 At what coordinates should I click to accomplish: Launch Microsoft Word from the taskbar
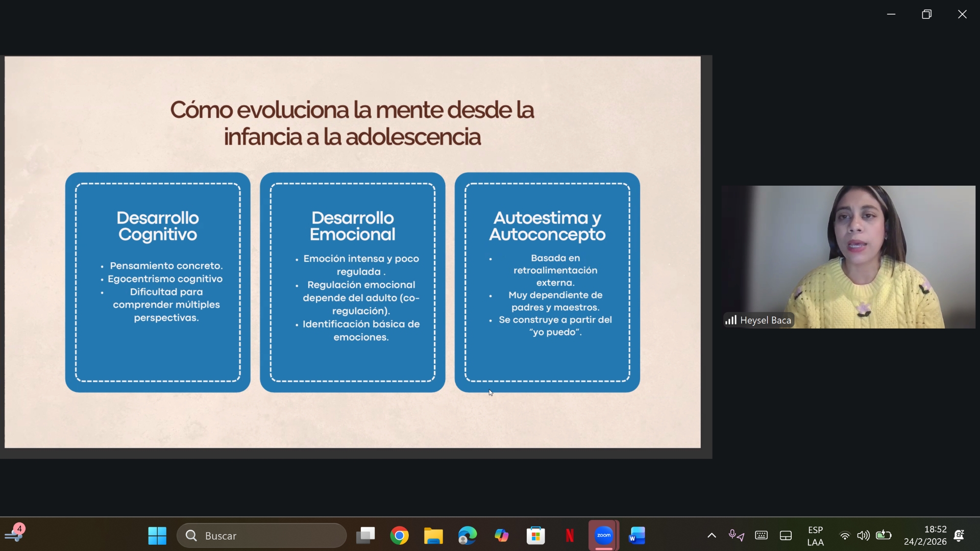[638, 536]
